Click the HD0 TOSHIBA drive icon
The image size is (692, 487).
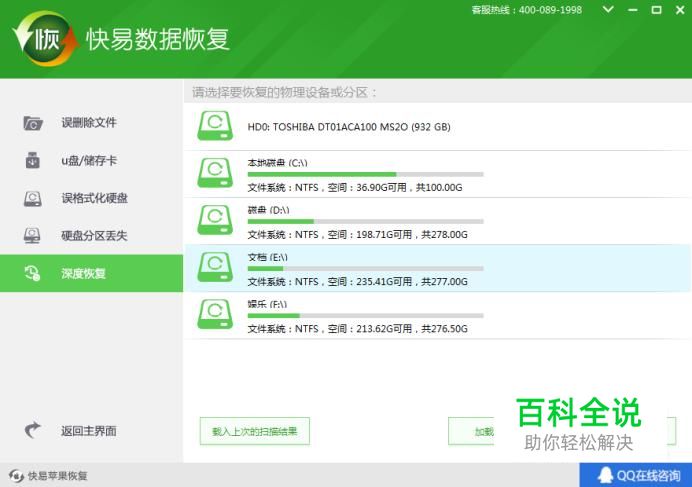(215, 126)
